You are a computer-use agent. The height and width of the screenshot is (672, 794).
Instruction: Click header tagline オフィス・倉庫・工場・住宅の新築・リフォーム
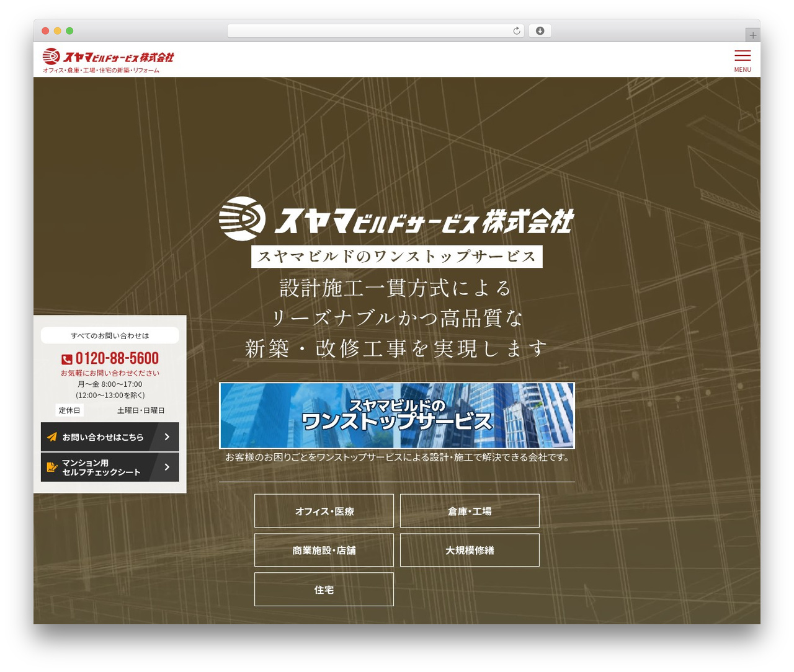tap(101, 71)
